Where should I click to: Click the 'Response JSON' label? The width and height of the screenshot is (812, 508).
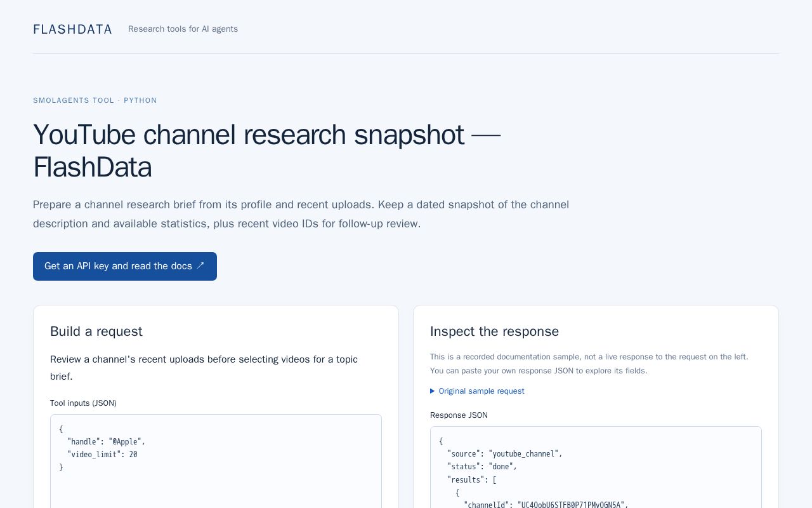(x=459, y=415)
